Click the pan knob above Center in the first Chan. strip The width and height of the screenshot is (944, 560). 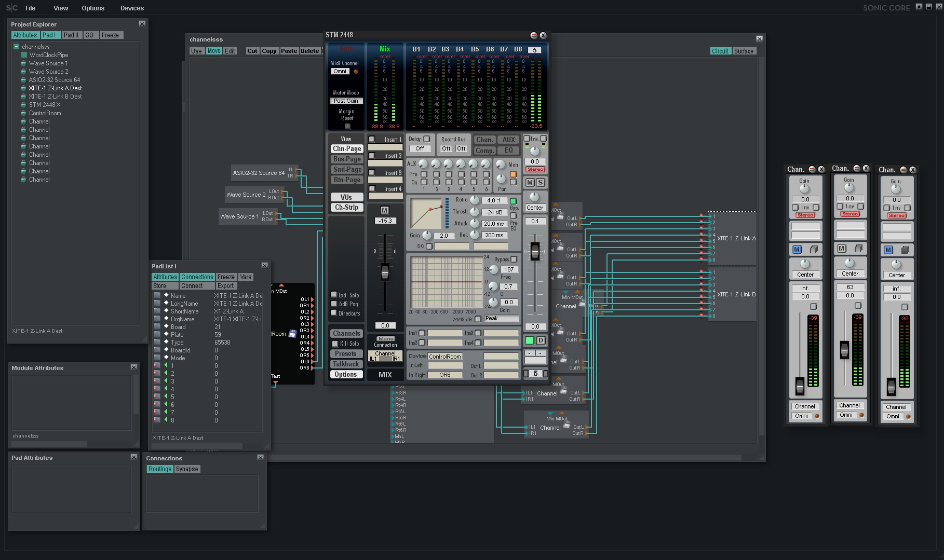click(805, 264)
